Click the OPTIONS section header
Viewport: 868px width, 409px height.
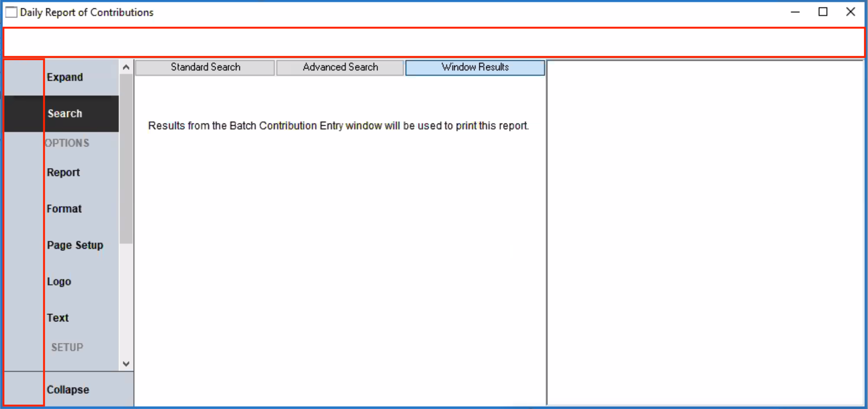pos(67,143)
